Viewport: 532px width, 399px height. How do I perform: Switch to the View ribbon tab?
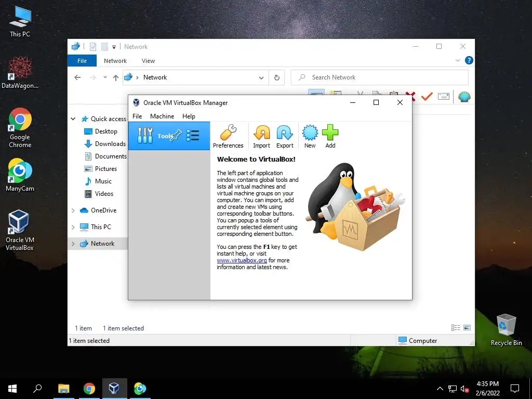[x=148, y=61]
